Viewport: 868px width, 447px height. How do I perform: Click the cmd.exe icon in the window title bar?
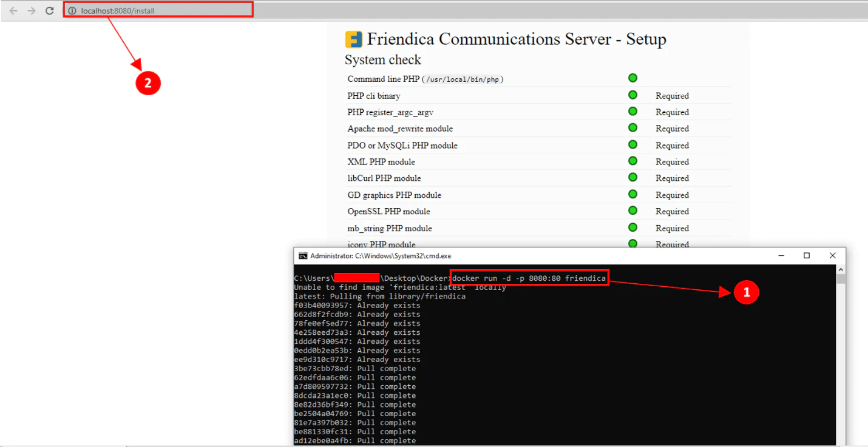tap(302, 255)
